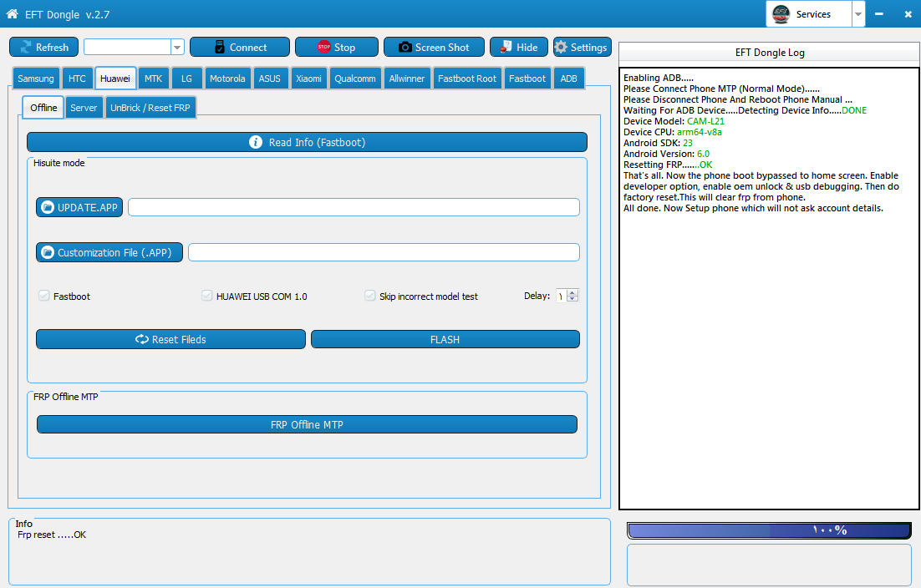Click the Resetting FRP OK log line
The height and width of the screenshot is (588, 921).
[x=668, y=165]
